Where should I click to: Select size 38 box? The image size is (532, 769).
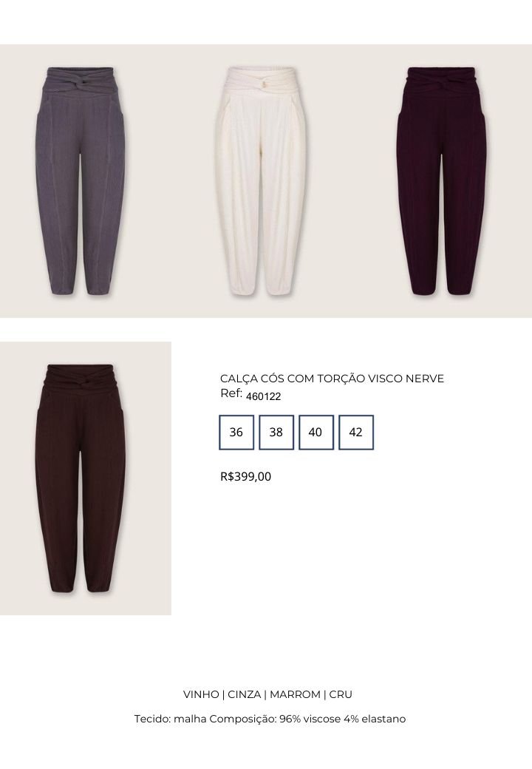[276, 432]
